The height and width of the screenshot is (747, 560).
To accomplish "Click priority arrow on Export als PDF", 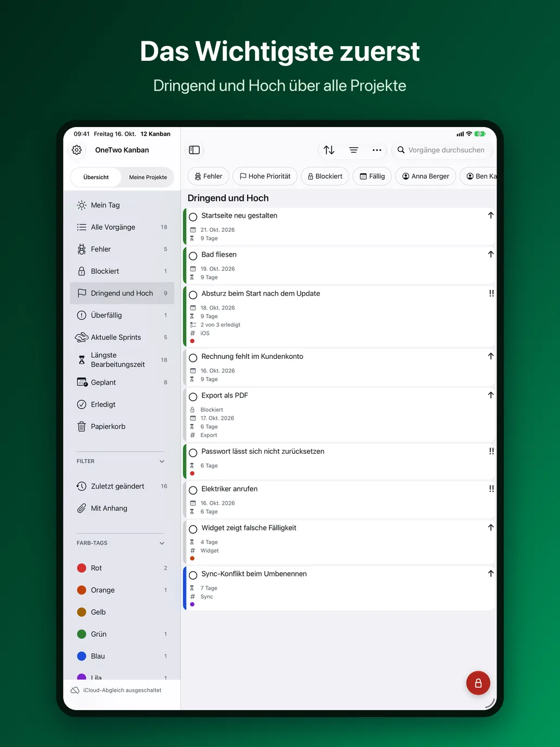I will [x=491, y=395].
